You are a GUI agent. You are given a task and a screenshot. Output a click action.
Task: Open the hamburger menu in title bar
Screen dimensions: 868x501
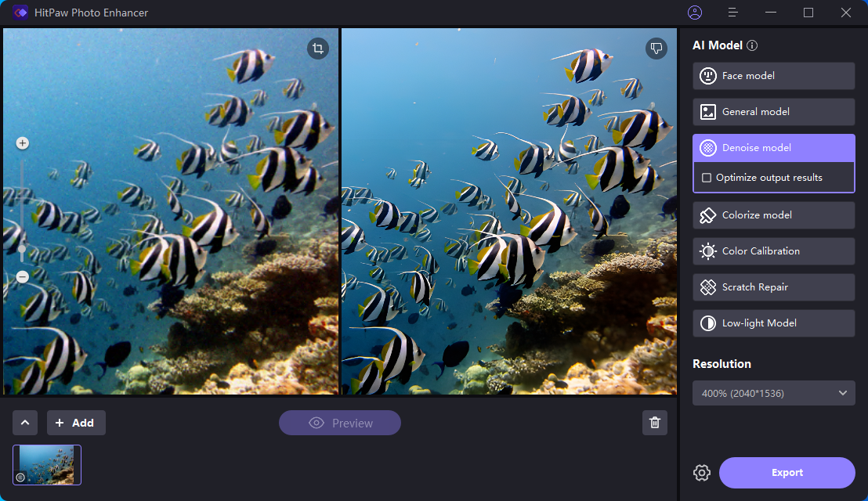732,13
